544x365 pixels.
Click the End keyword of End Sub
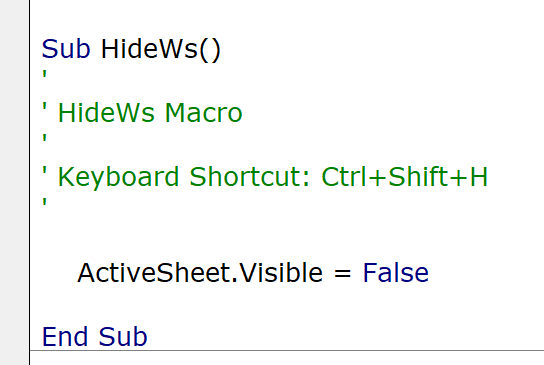tap(65, 337)
